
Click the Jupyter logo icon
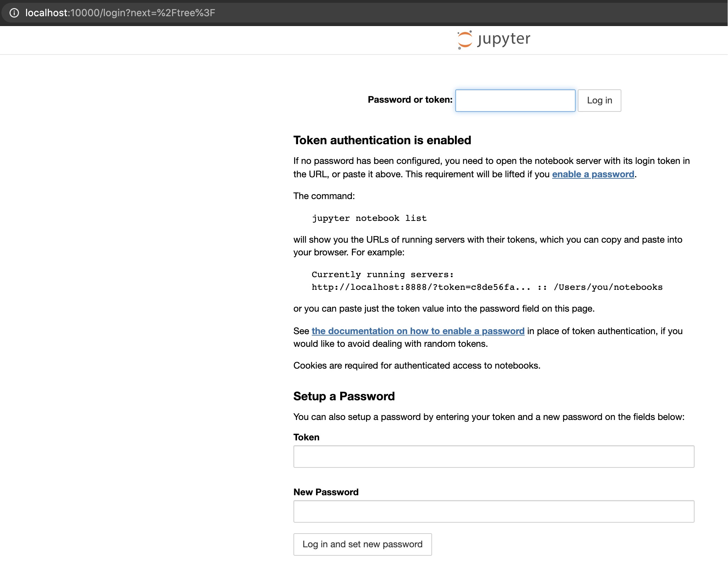click(464, 40)
